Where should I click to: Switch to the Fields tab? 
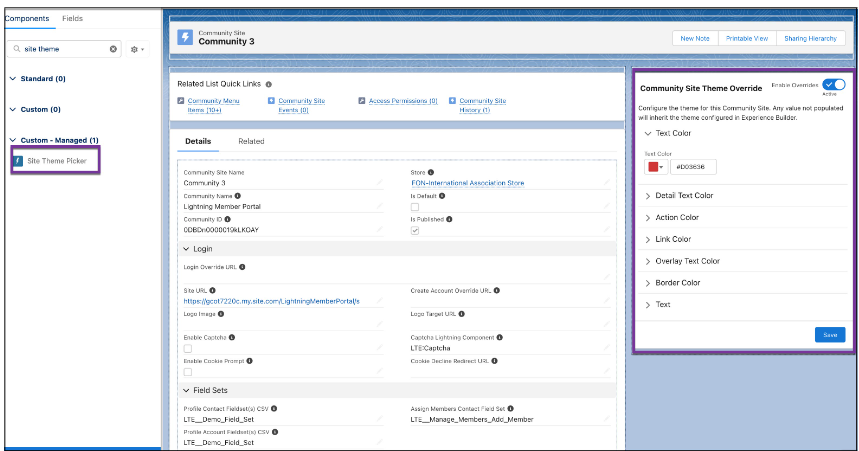point(72,18)
